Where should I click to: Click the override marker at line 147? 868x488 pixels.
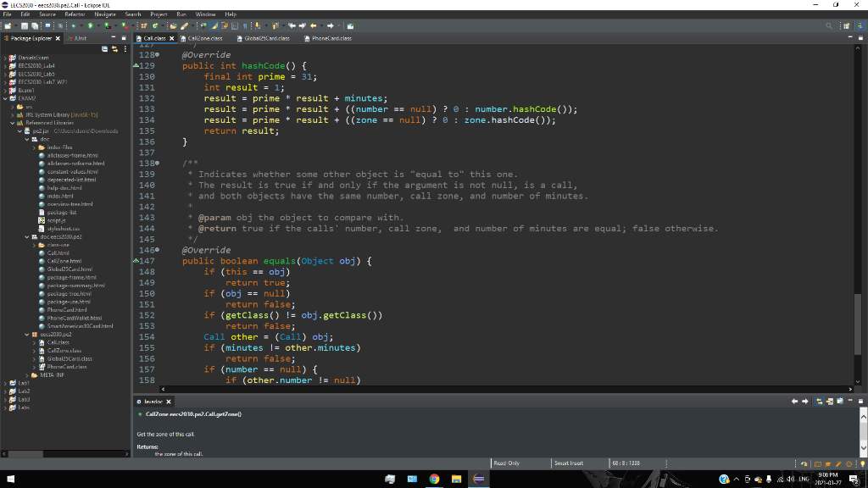(136, 261)
